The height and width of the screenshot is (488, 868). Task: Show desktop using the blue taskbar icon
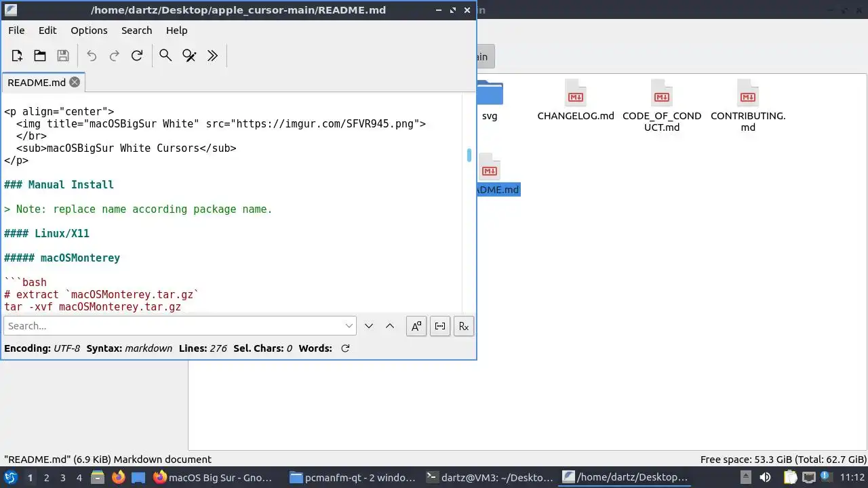tap(138, 477)
